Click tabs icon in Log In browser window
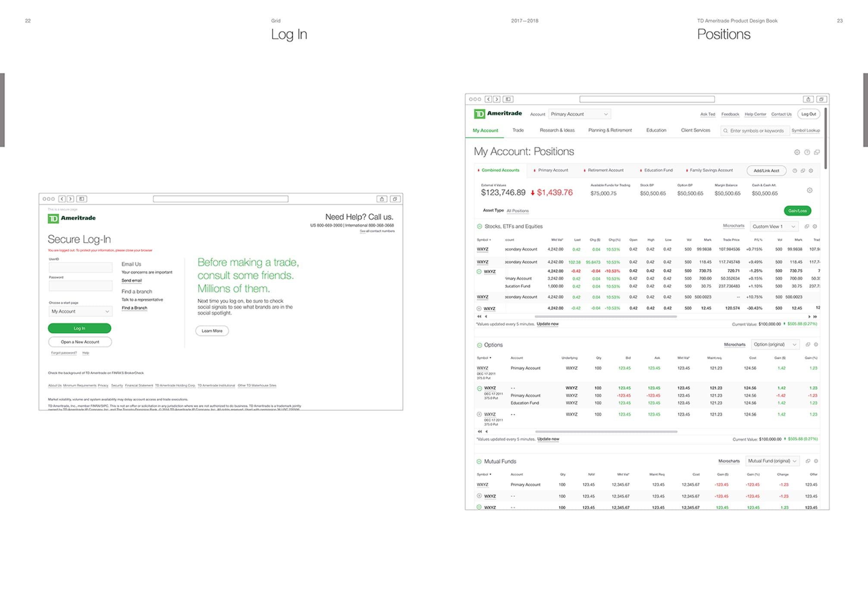The width and height of the screenshot is (868, 589). click(x=395, y=199)
